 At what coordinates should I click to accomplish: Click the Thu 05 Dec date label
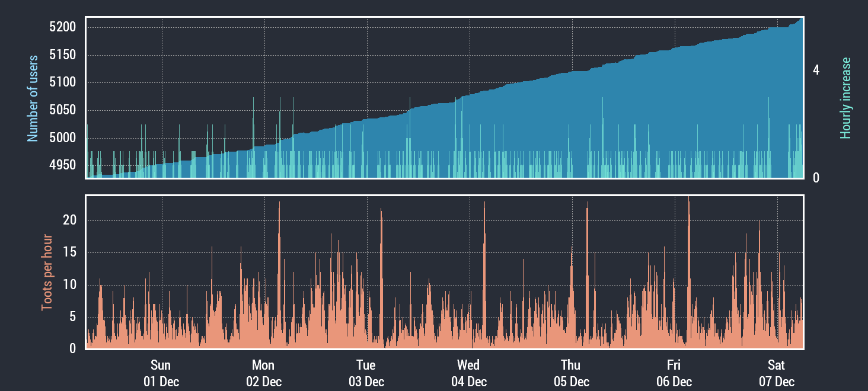point(571,373)
